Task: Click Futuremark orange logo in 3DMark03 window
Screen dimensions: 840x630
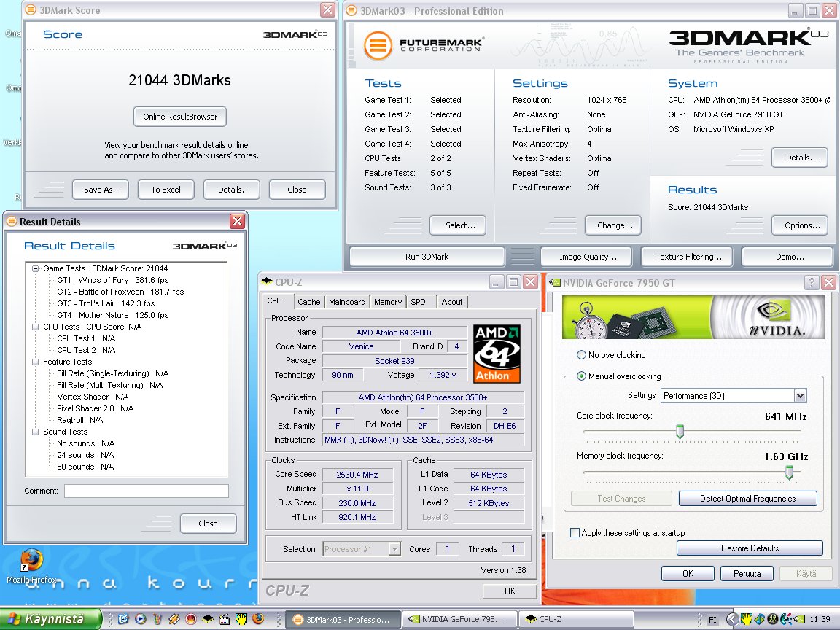Action: 378,45
